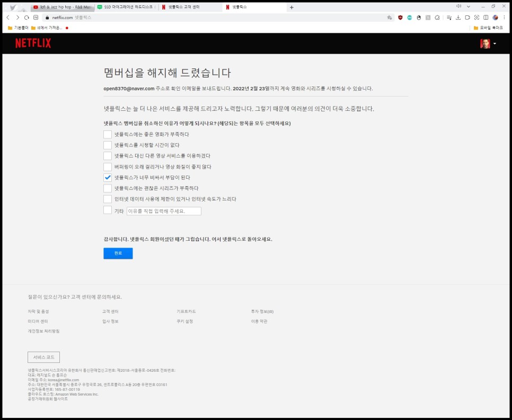Click the korea@netflix.com email text

64,380
